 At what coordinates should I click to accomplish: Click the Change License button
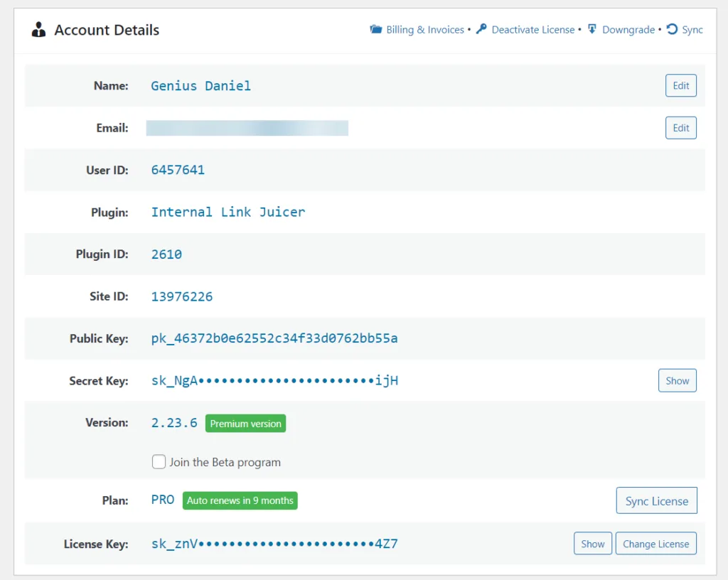655,543
